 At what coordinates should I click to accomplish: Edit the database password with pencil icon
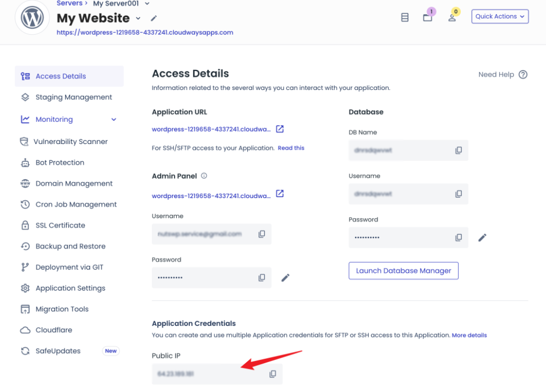pos(482,238)
